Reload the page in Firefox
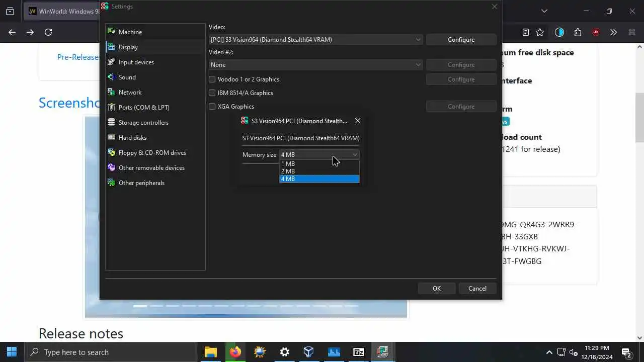Viewport: 644px width, 362px height. (x=48, y=32)
